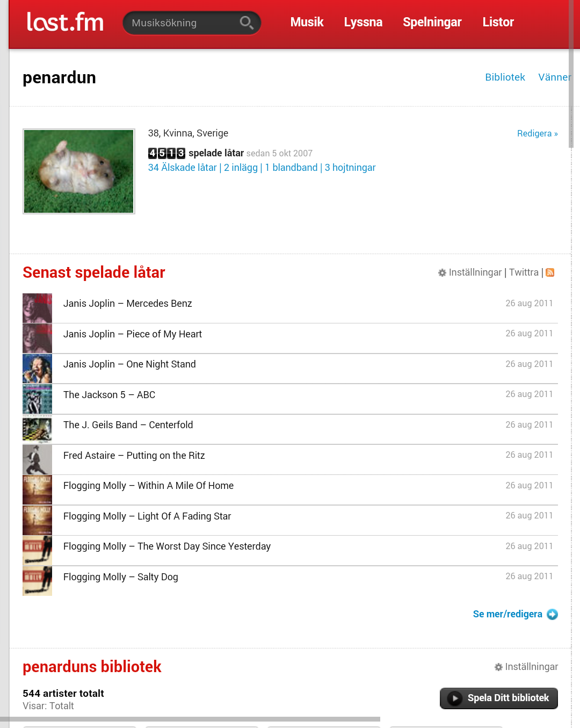Open the Musik menu

click(x=307, y=22)
